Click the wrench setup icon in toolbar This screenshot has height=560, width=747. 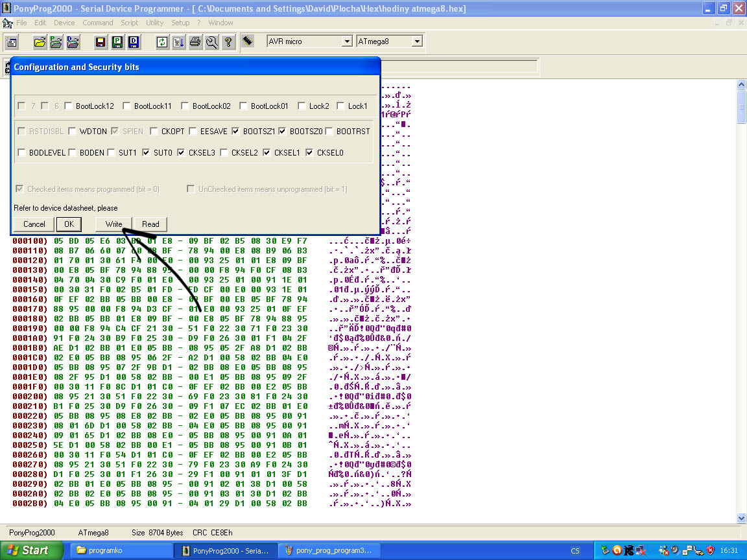click(211, 42)
